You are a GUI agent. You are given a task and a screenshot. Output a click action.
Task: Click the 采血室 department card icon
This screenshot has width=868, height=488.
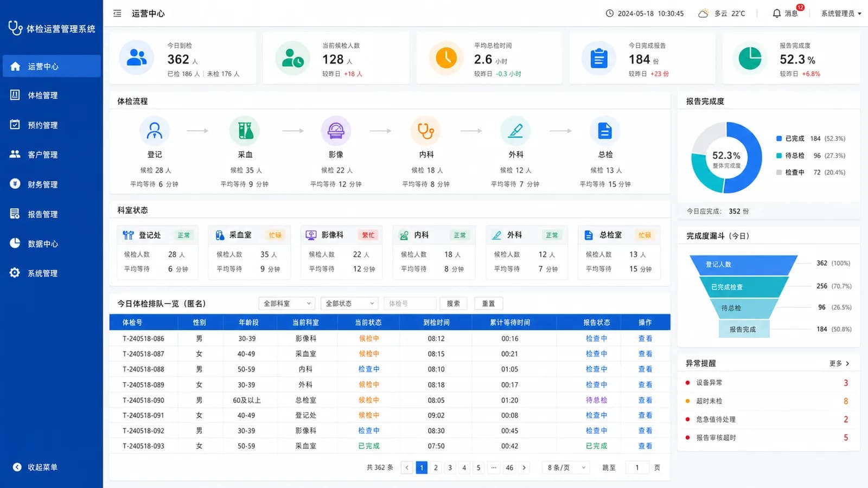[220, 235]
